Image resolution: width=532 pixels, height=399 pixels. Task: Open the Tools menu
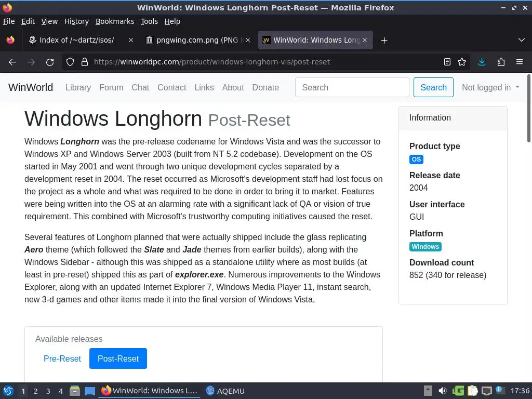click(x=149, y=21)
